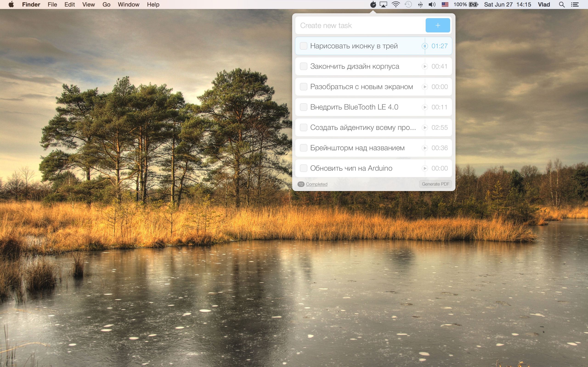Screen dimensions: 588x367
Task: Open the File menu
Action: tap(52, 4)
